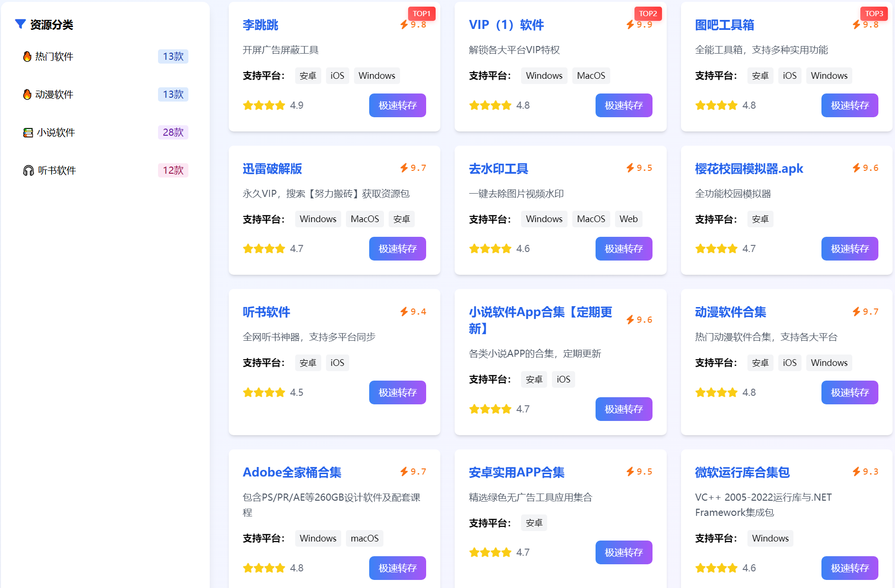Toggle the 安卓 platform tag on 李跳跳

pos(308,75)
